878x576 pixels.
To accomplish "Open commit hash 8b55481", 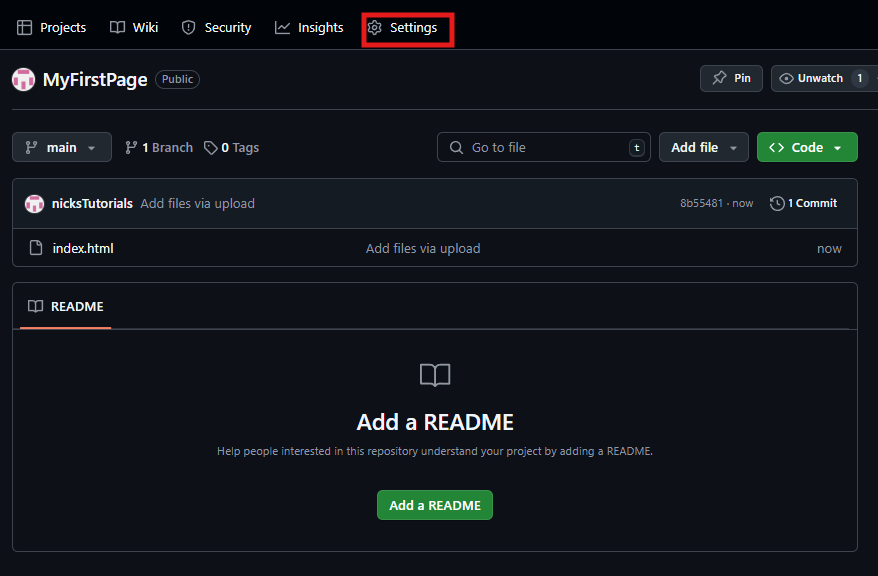I will [x=701, y=203].
